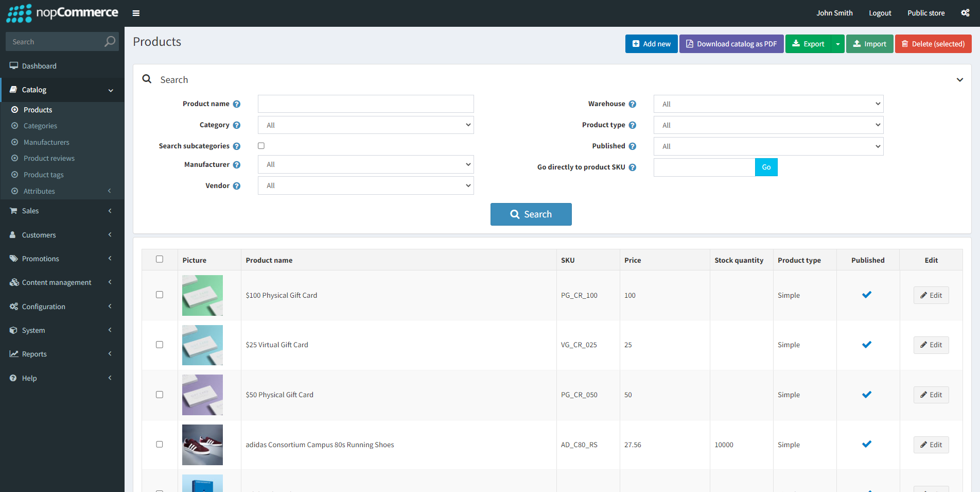Open the Warehouse dropdown
Viewport: 980px width, 492px height.
[x=768, y=104]
